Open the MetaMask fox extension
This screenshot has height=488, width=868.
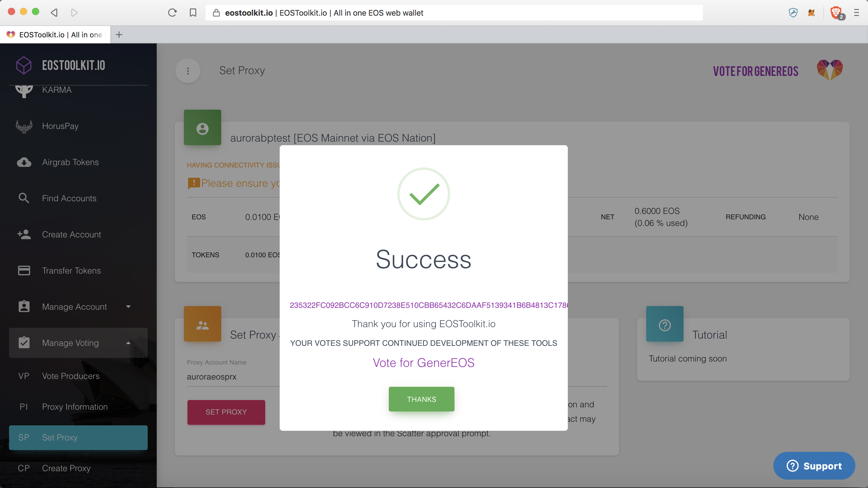[x=811, y=13]
